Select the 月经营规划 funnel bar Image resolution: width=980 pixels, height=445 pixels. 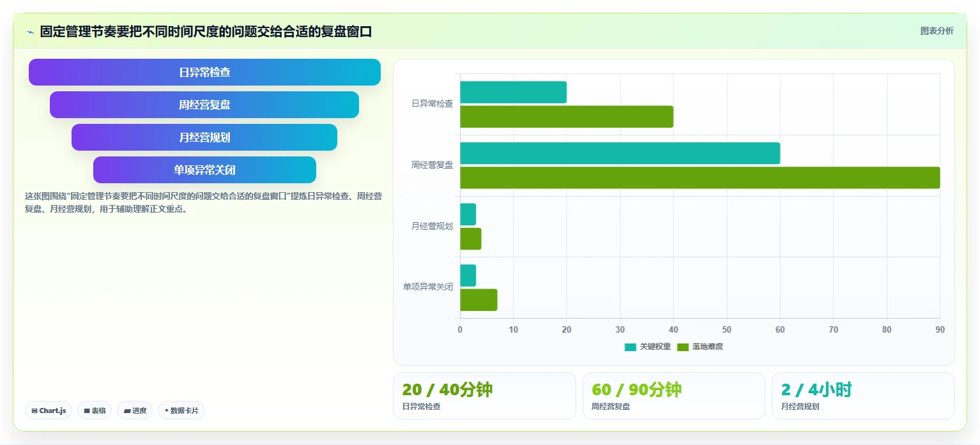tap(204, 137)
